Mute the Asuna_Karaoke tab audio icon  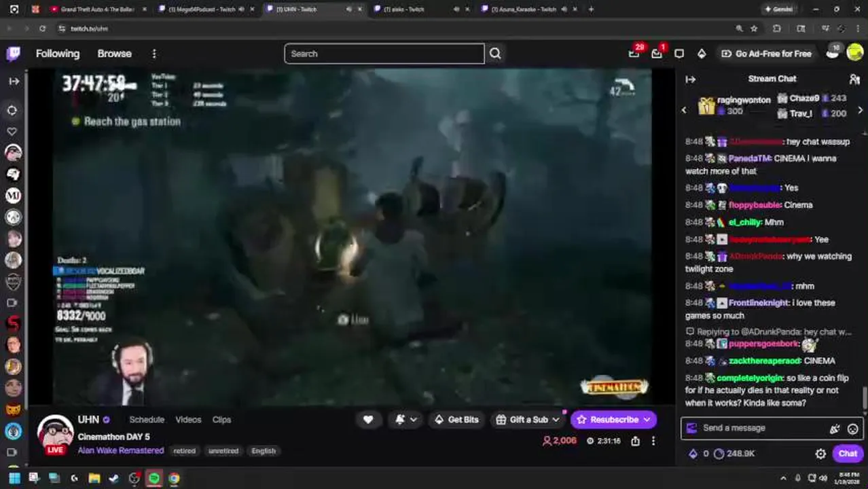tap(563, 10)
